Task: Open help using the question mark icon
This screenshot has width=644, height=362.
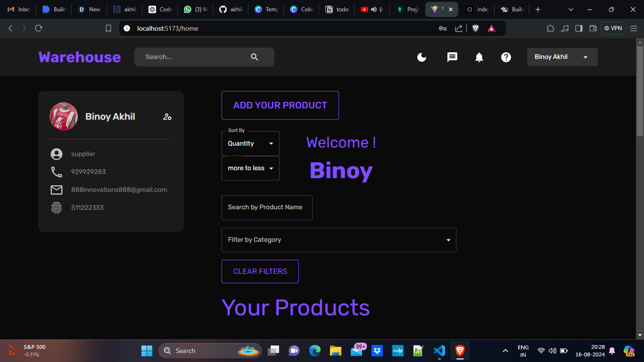Action: tap(506, 57)
